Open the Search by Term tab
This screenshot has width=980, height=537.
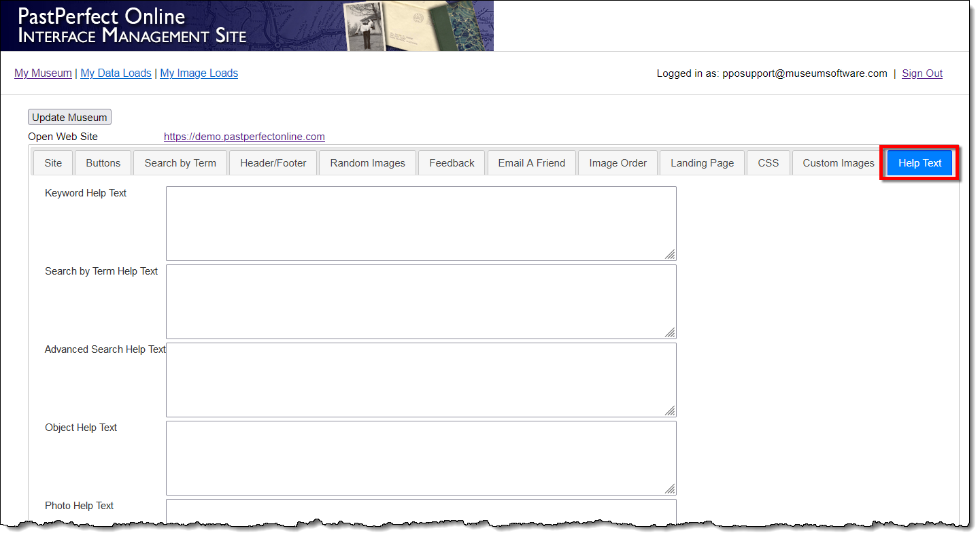click(x=180, y=163)
